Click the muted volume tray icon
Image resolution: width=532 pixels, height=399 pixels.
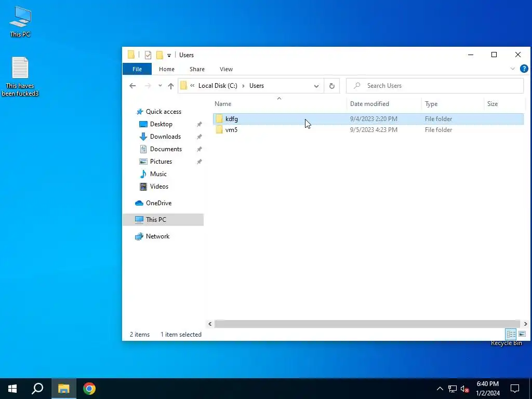pos(464,389)
